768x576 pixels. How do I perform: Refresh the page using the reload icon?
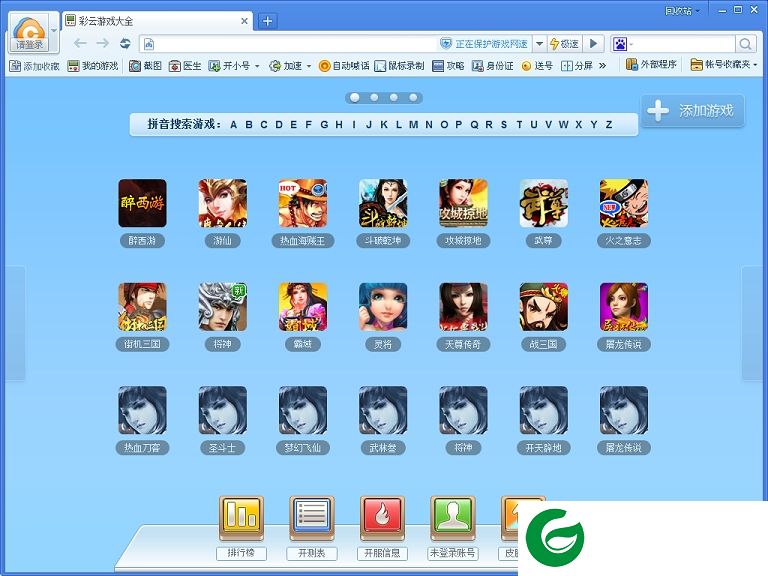[x=125, y=44]
